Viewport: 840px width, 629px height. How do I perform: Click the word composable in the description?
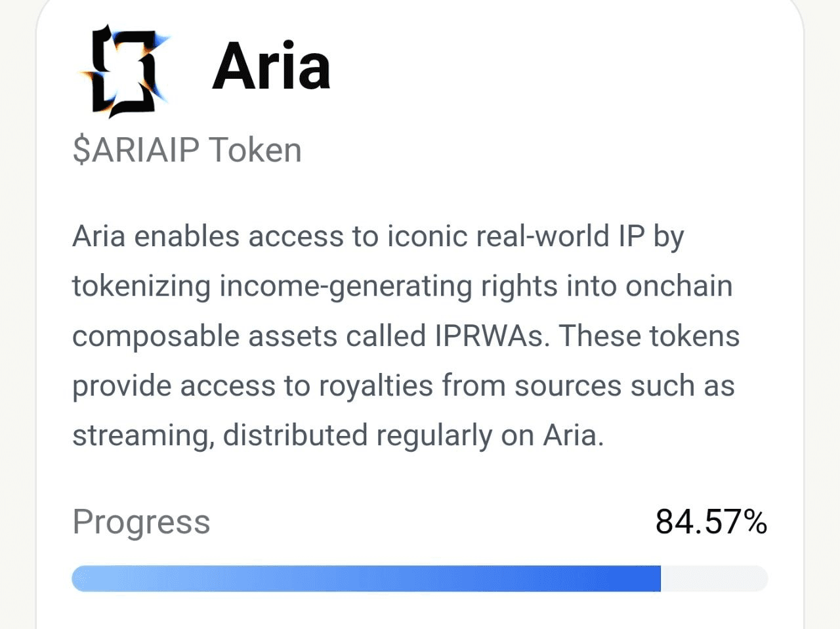(156, 336)
